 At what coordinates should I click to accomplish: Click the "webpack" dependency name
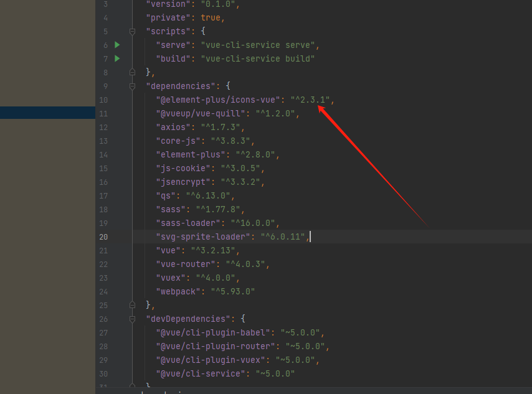(x=178, y=291)
